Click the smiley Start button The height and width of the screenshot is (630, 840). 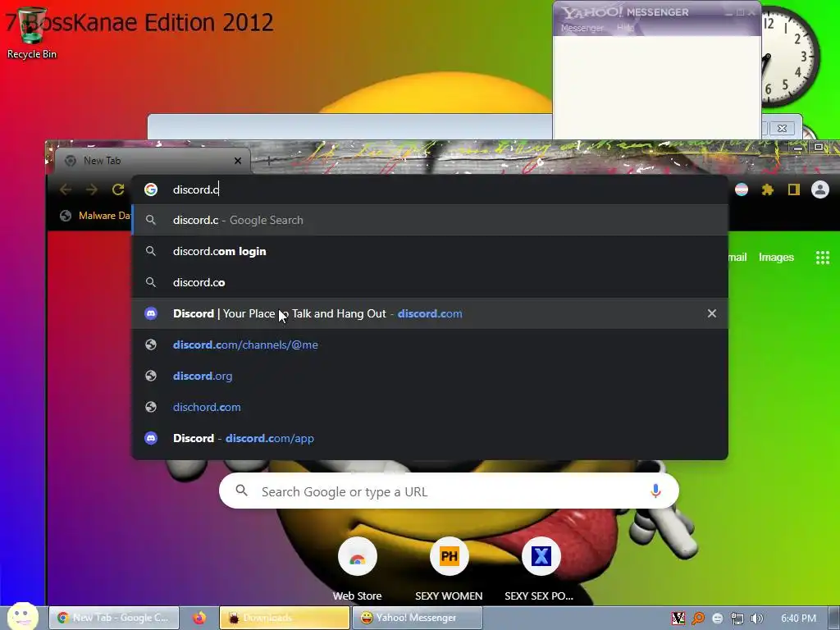[22, 616]
